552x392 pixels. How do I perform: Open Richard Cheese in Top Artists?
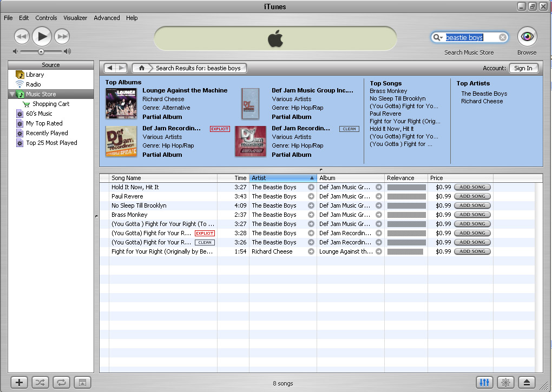tap(482, 101)
